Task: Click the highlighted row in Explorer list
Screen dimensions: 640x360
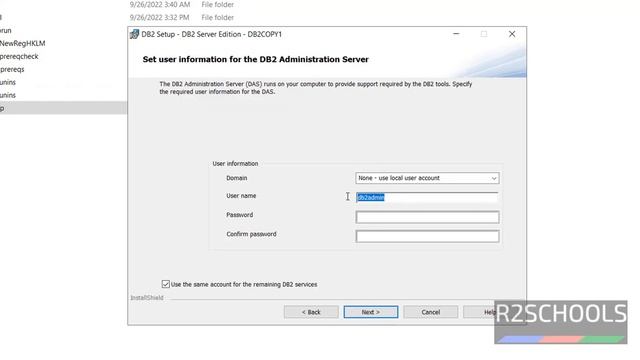Action: pos(63,108)
